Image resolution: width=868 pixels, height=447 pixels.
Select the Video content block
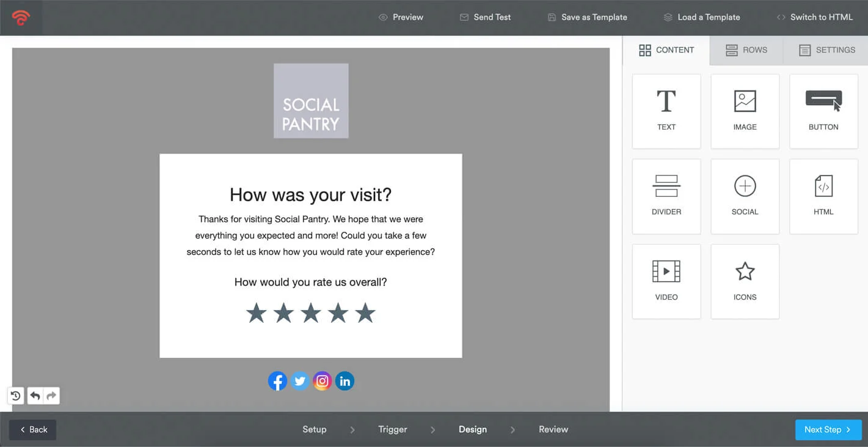[666, 281]
